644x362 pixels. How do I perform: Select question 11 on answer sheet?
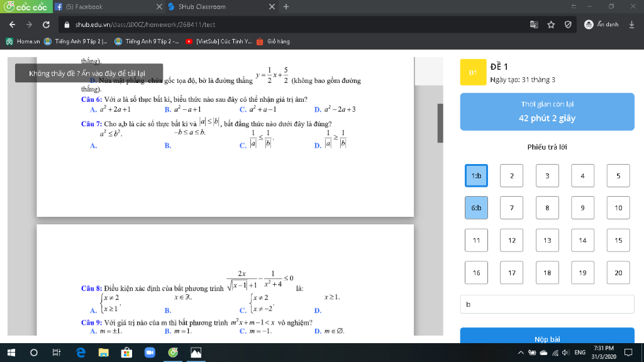pyautogui.click(x=477, y=240)
